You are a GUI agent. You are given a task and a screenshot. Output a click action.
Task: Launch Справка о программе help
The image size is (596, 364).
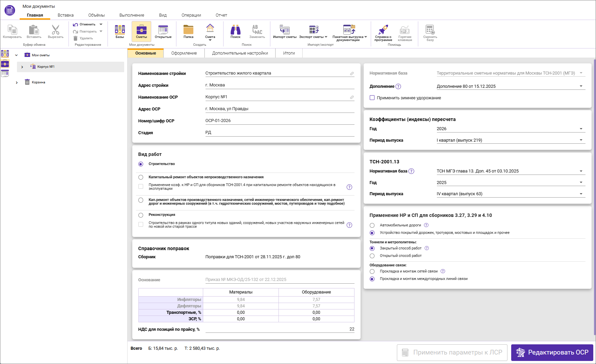pos(383,32)
